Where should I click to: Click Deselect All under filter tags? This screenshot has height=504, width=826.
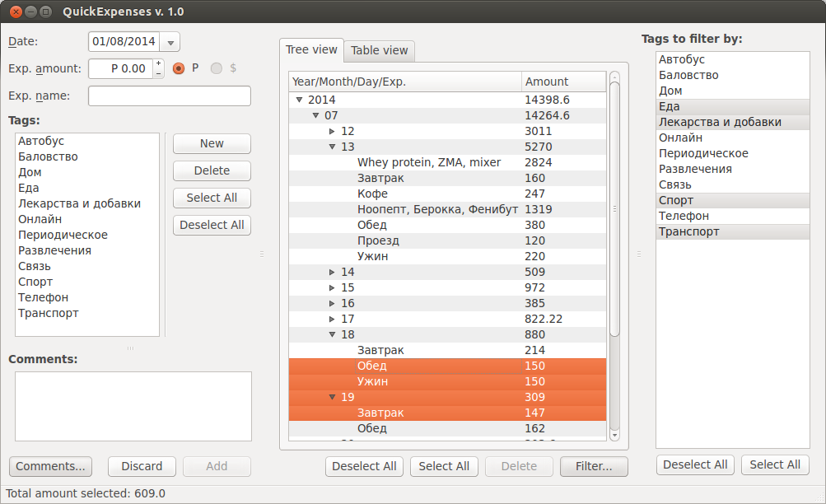tap(695, 465)
